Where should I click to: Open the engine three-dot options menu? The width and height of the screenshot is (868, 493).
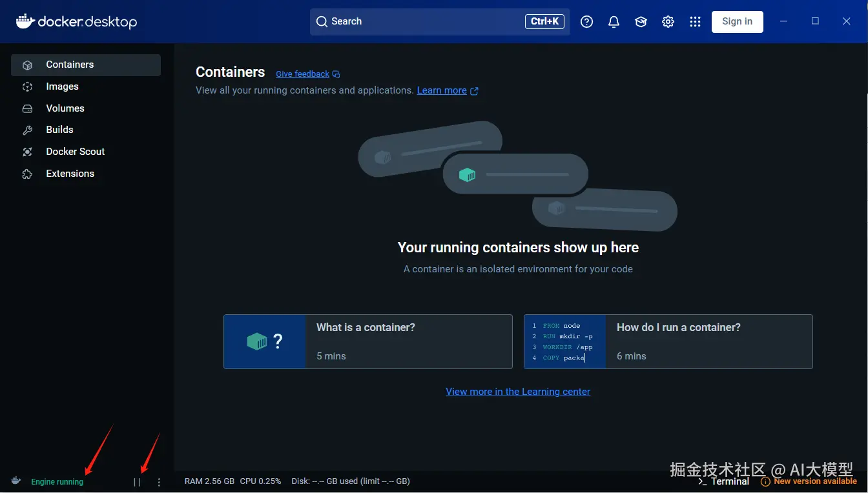[x=159, y=482]
